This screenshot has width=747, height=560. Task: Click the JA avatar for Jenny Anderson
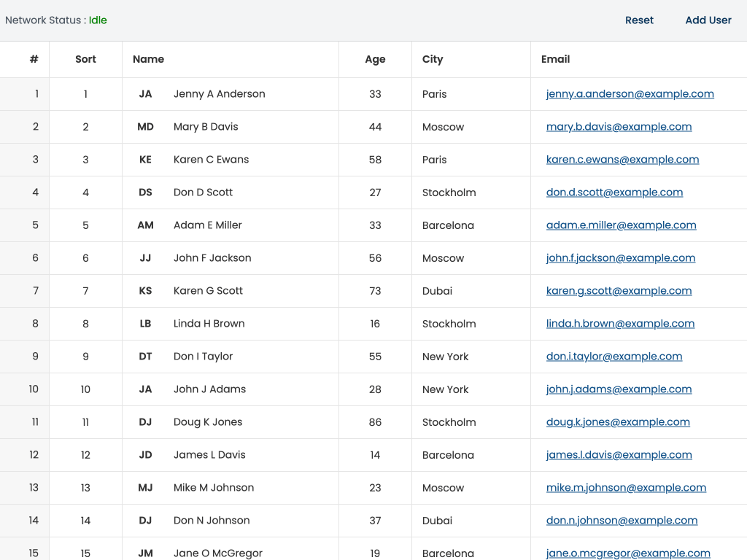click(145, 94)
